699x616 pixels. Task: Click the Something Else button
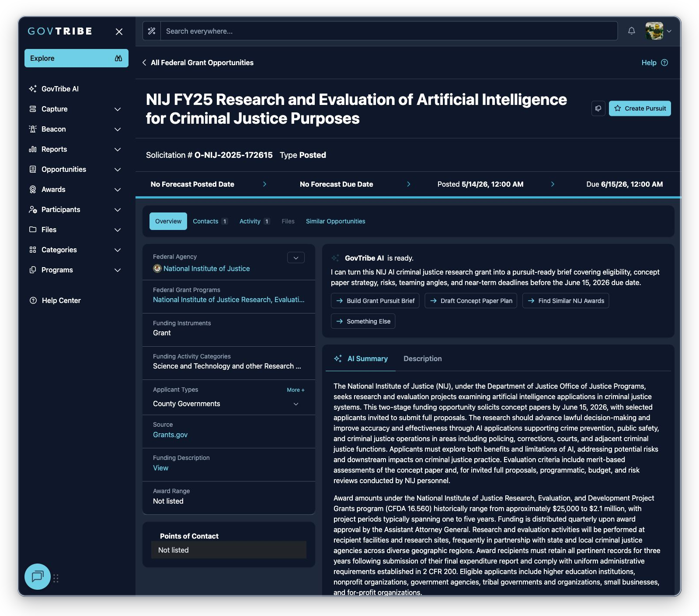[x=363, y=321]
